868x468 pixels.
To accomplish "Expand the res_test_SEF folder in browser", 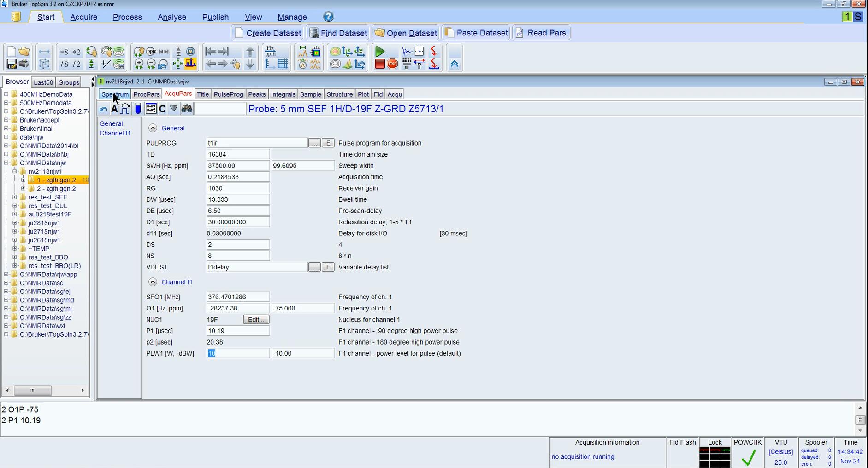I will point(15,197).
